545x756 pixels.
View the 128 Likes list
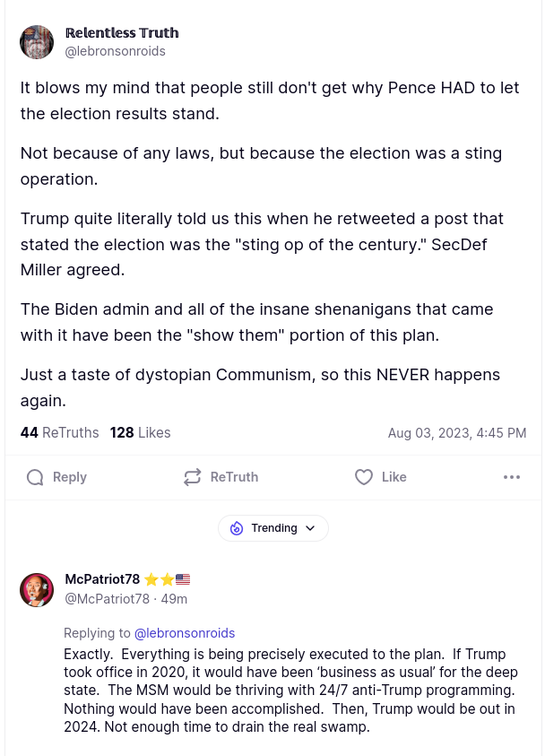[x=140, y=432]
